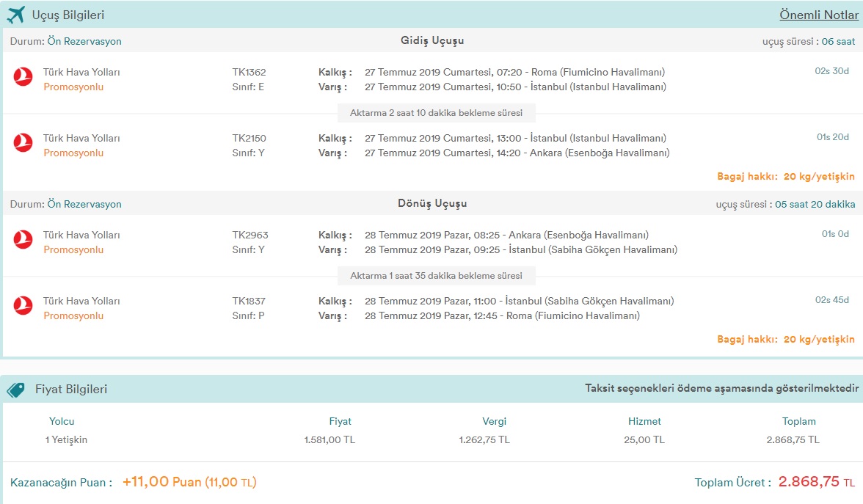The width and height of the screenshot is (863, 504).
Task: Click the 14:20 Ankara arrival line
Action: 517,153
